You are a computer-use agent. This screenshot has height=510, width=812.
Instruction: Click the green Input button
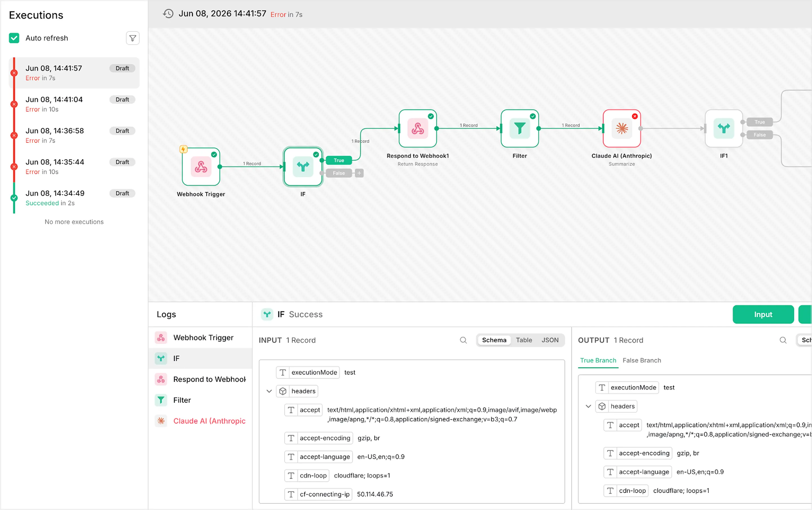763,314
